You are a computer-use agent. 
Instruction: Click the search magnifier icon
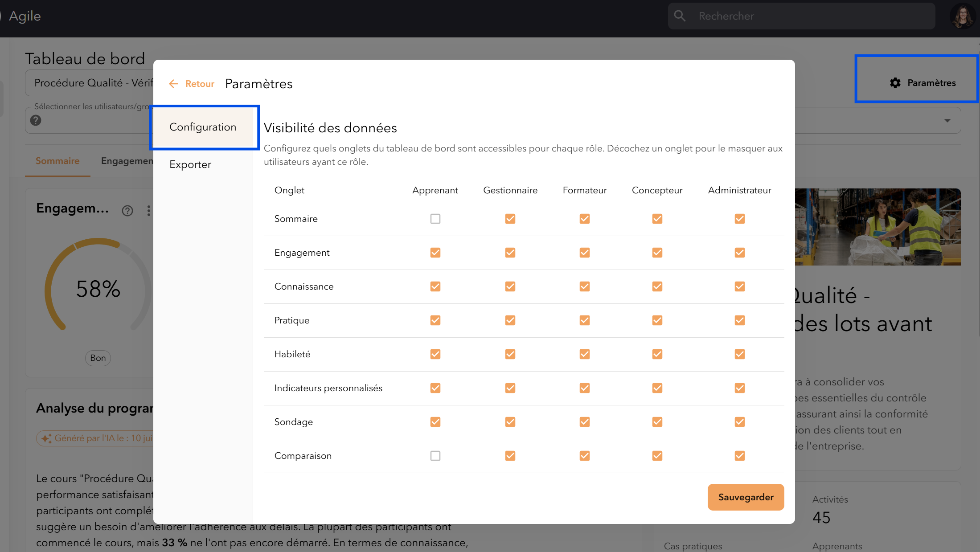(x=680, y=16)
